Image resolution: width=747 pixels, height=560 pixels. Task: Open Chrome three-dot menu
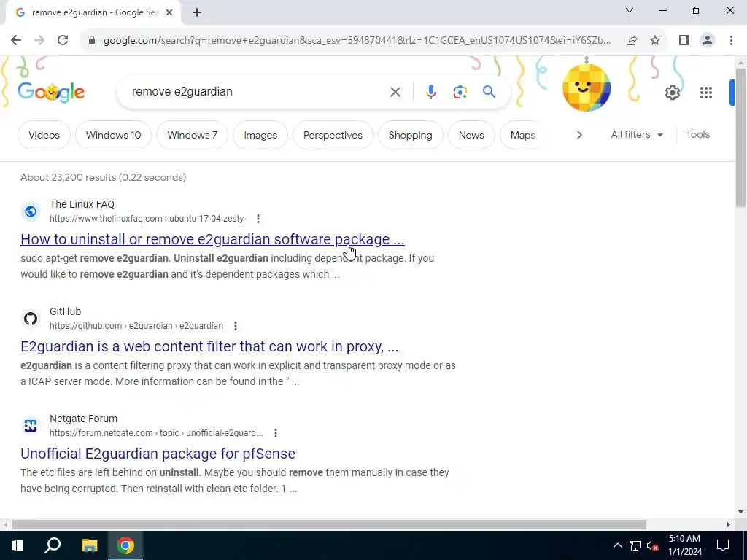coord(731,41)
